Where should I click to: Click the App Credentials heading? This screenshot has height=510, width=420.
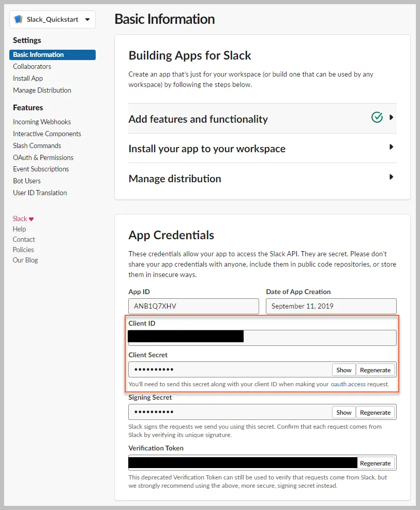(171, 235)
